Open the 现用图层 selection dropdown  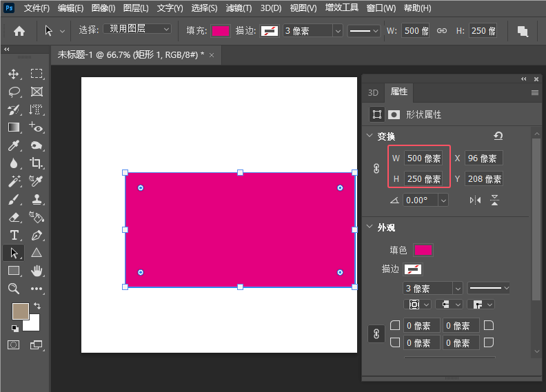coord(137,29)
